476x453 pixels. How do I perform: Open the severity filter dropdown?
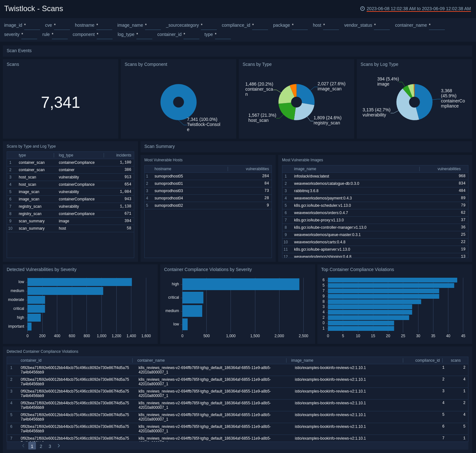tap(29, 36)
